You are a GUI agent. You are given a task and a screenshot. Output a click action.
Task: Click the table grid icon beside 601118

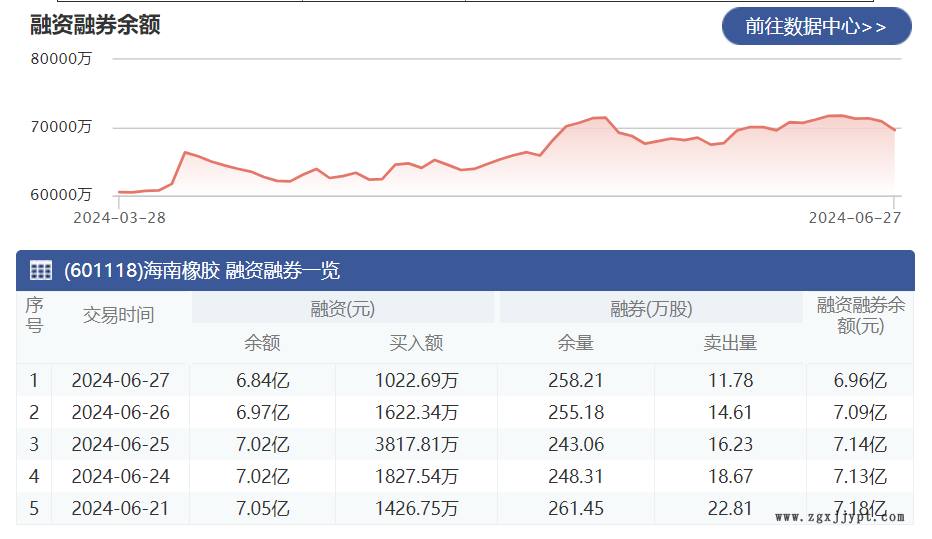[41, 270]
